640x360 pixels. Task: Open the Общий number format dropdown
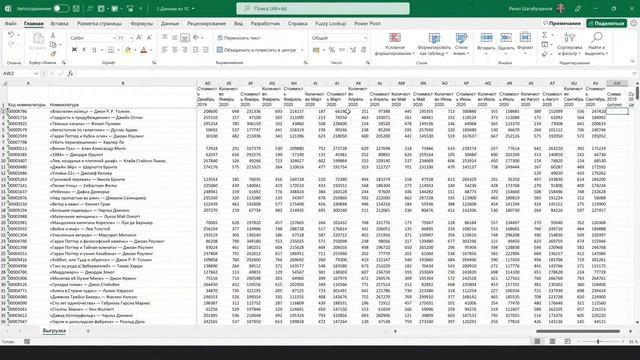click(365, 38)
